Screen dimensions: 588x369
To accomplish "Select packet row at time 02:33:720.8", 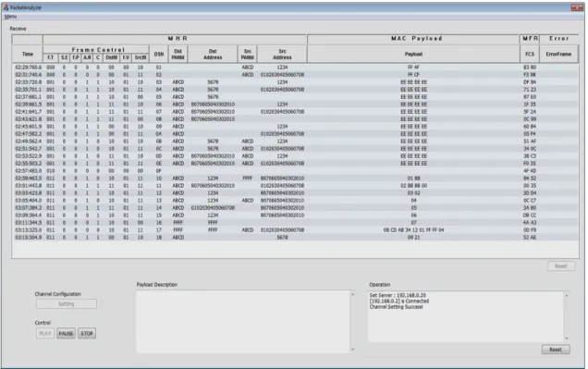I will (295, 82).
